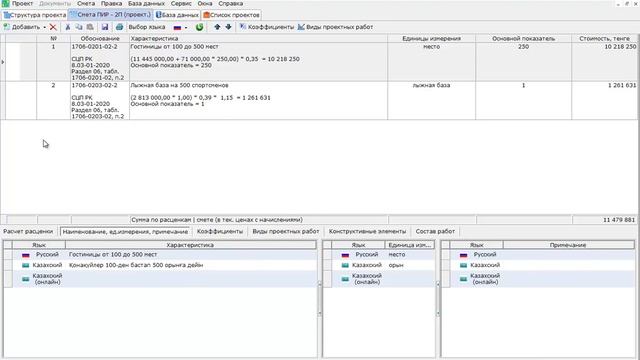Open the Конструктивные элементы tab
Viewport: 640px width, 360px height.
(x=367, y=231)
